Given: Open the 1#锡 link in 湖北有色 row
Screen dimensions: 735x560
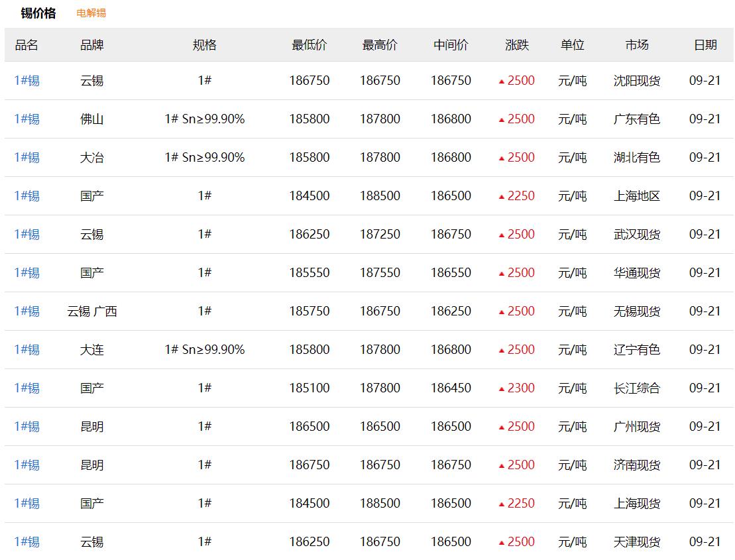Looking at the screenshot, I should (x=27, y=158).
